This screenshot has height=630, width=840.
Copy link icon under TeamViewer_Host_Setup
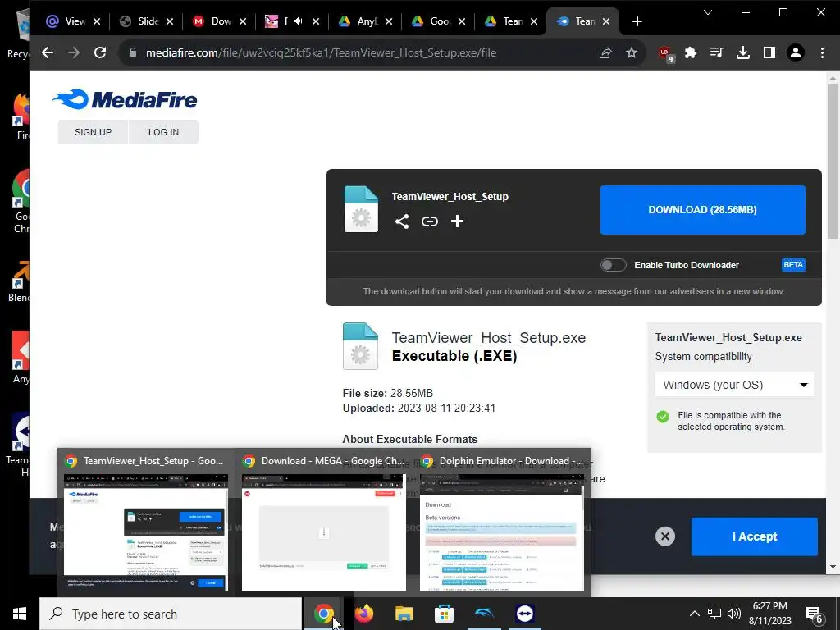click(x=430, y=221)
